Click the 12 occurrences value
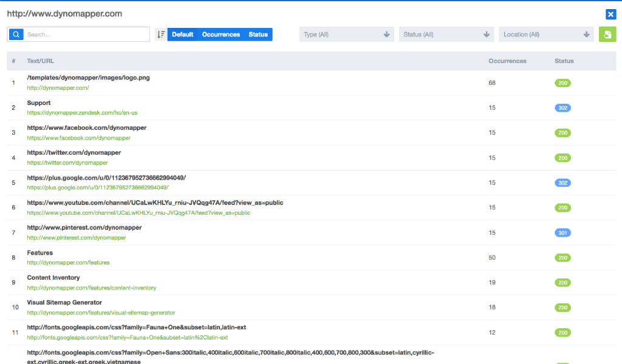622x364 pixels. pos(492,332)
